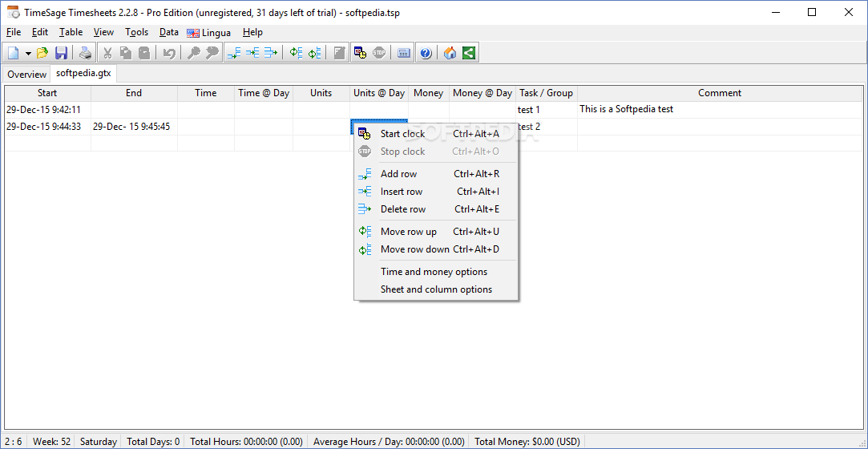Click 'Total Days: 0' in status bar
The width and height of the screenshot is (868, 449).
(x=153, y=441)
